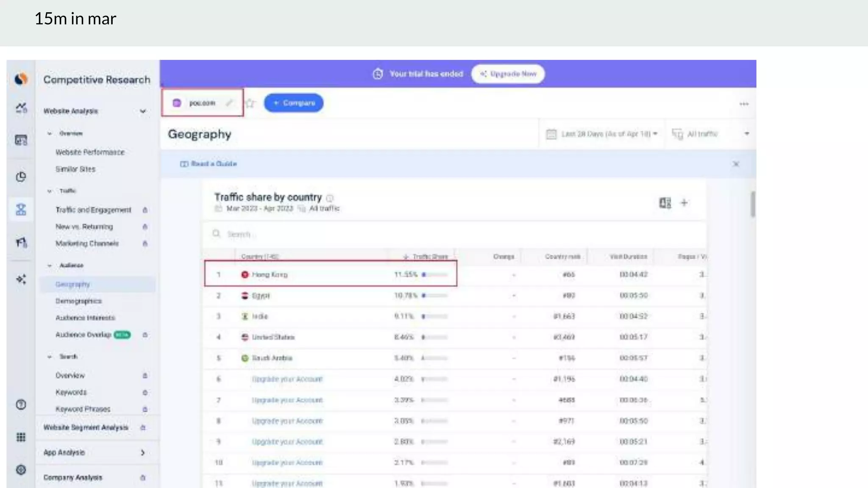Click the help question mark sidebar icon

coord(21,405)
